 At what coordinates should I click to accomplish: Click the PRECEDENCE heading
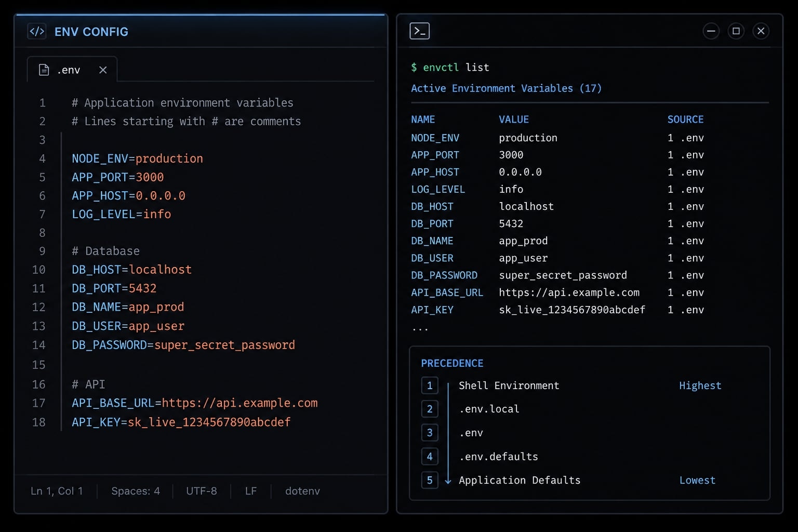point(452,364)
